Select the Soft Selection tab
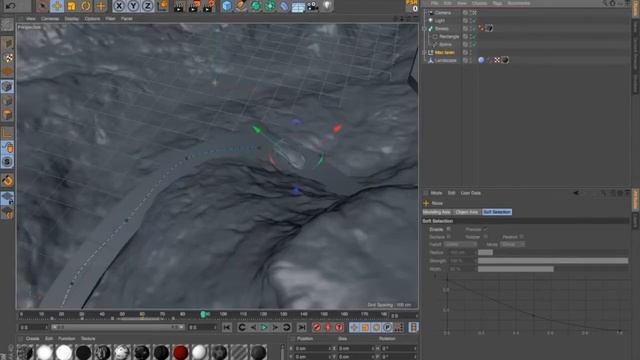 coord(497,212)
